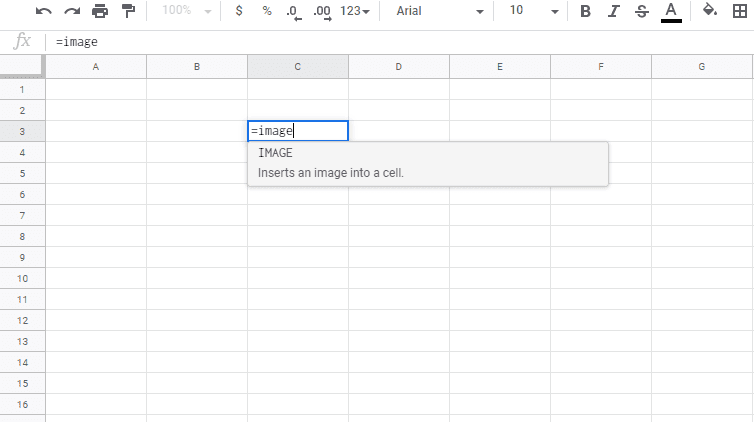
Task: Select row 7 header
Action: pyautogui.click(x=22, y=215)
